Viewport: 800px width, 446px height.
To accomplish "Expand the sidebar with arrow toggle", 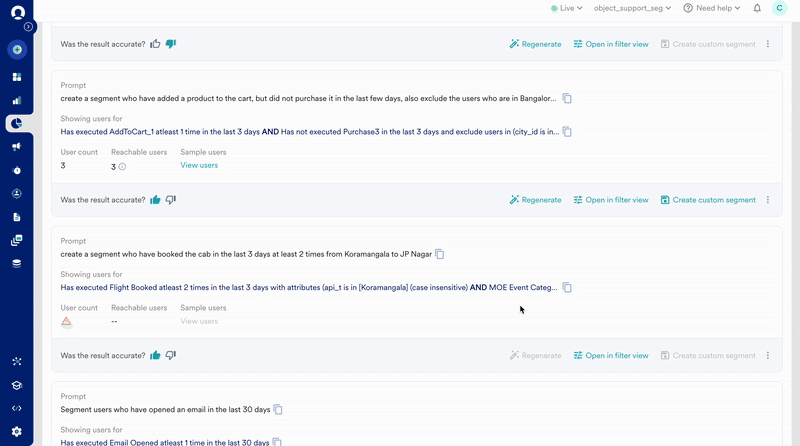I will pos(29,27).
